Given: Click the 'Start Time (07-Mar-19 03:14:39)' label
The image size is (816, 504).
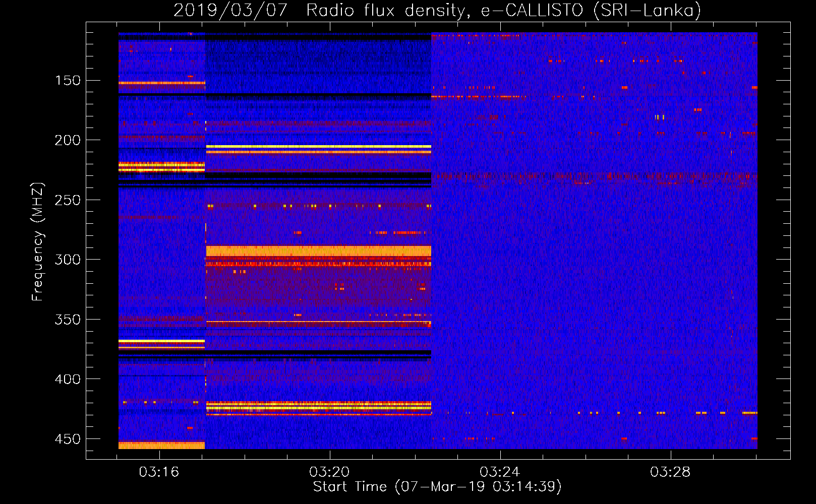Looking at the screenshot, I should (437, 487).
